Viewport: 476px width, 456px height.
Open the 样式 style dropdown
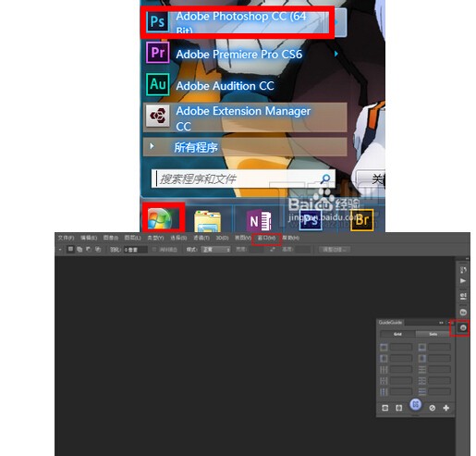215,250
